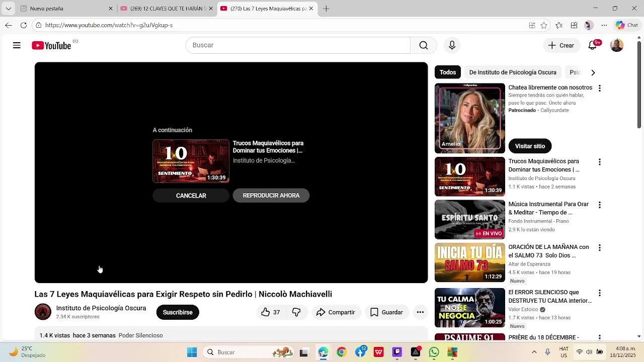The height and width of the screenshot is (362, 644).
Task: Open Google Chrome from the taskbar
Action: pos(342,352)
